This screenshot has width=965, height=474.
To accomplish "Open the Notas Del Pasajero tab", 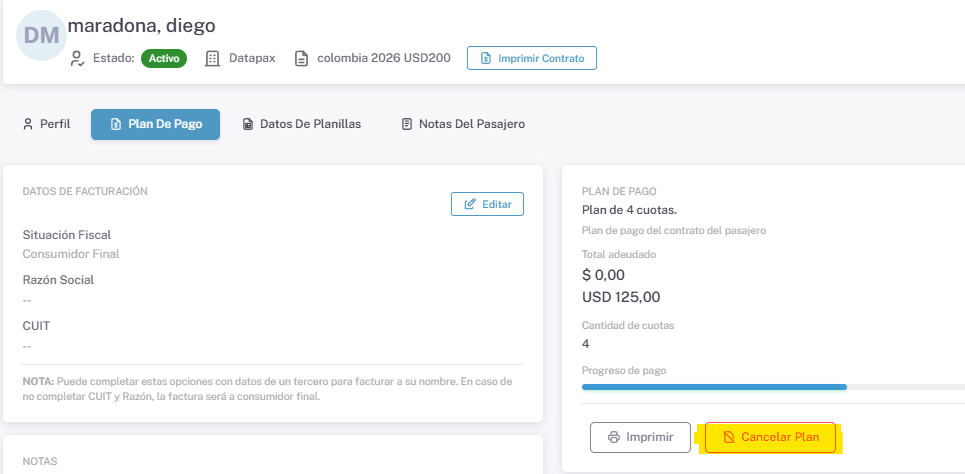I will [463, 124].
